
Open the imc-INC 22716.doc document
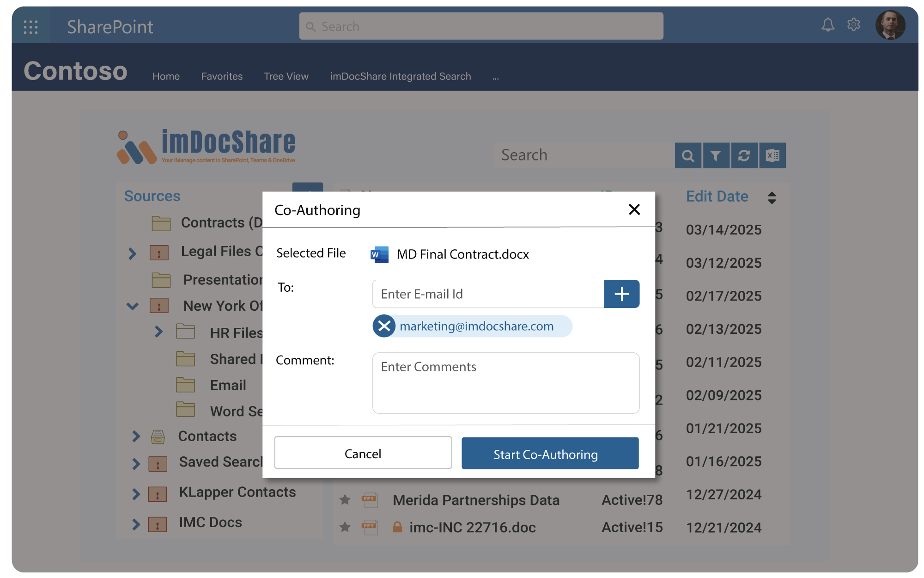click(472, 528)
